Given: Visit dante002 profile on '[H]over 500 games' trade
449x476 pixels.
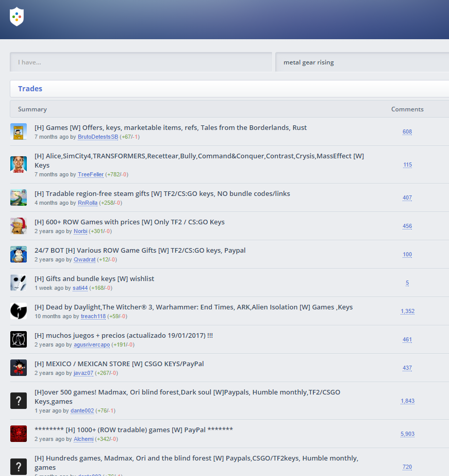Looking at the screenshot, I should coord(82,411).
